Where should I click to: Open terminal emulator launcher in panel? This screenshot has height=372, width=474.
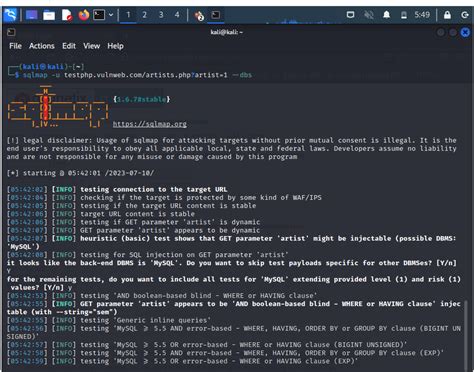tap(99, 15)
